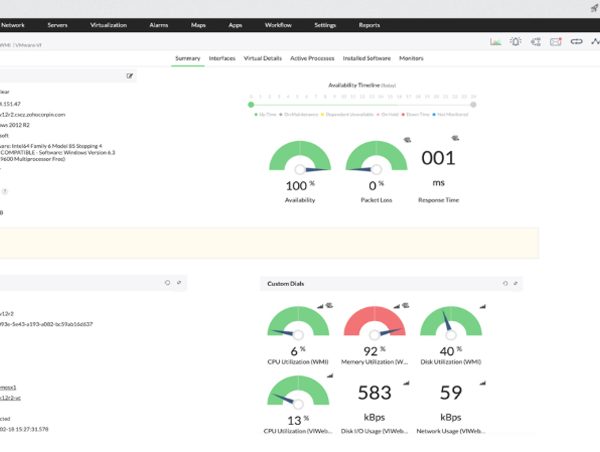
Task: Click the Disk Utilization (WMI) 40% gauge
Action: point(451,323)
